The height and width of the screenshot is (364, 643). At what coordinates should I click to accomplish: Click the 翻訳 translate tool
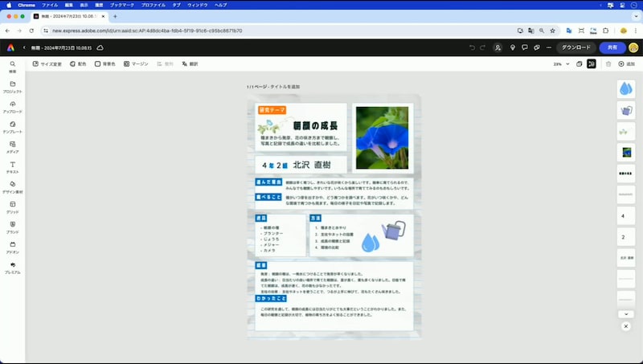coord(190,64)
